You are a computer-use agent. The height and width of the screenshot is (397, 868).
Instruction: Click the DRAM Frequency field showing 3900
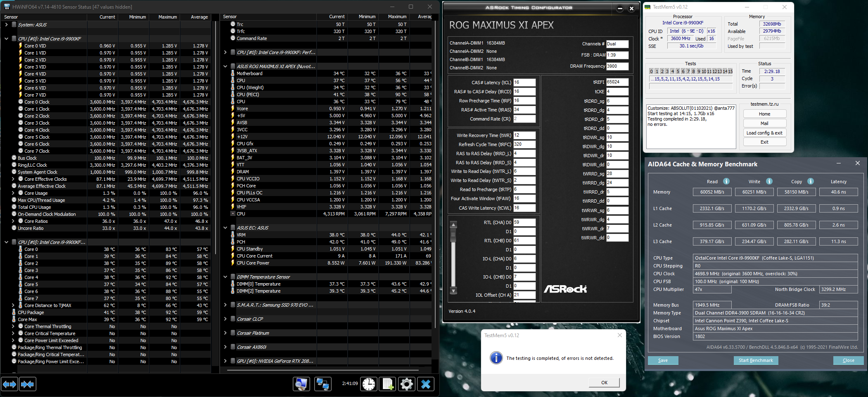(617, 66)
